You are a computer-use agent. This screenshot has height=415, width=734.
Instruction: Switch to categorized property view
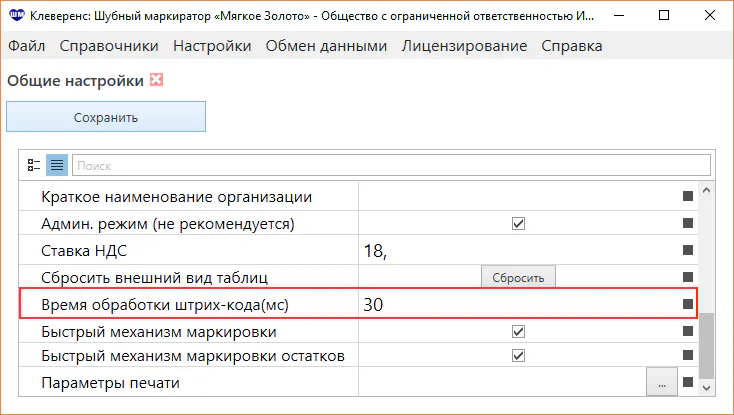tap(34, 165)
